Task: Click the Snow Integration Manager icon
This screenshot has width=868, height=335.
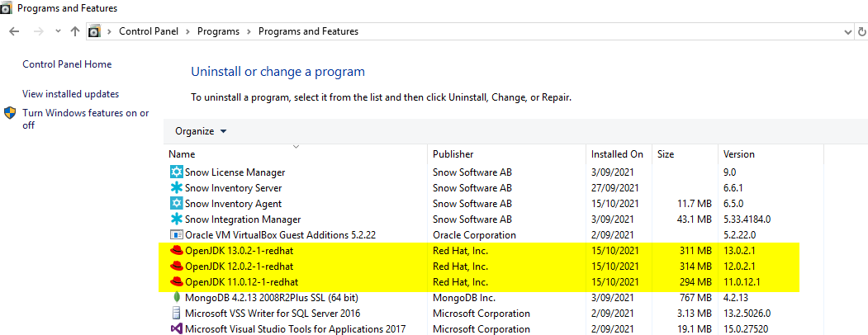Action: pos(176,219)
